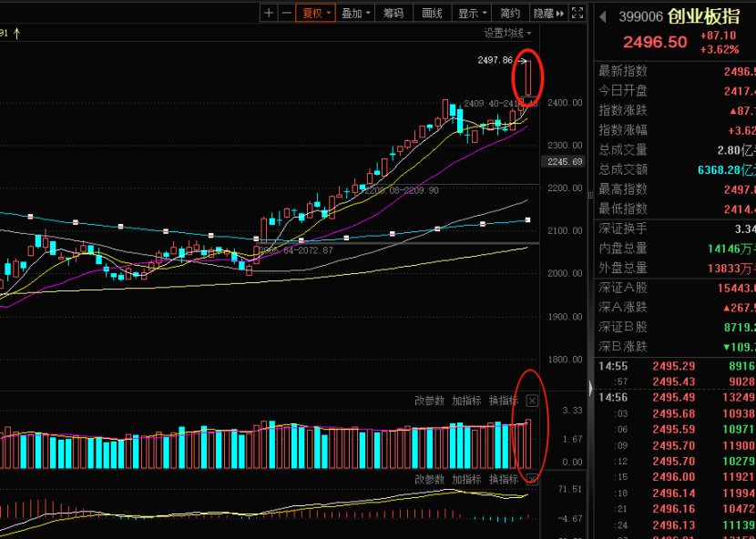Image resolution: width=756 pixels, height=539 pixels.
Task: Expand the 显示 display dropdown
Action: [471, 13]
